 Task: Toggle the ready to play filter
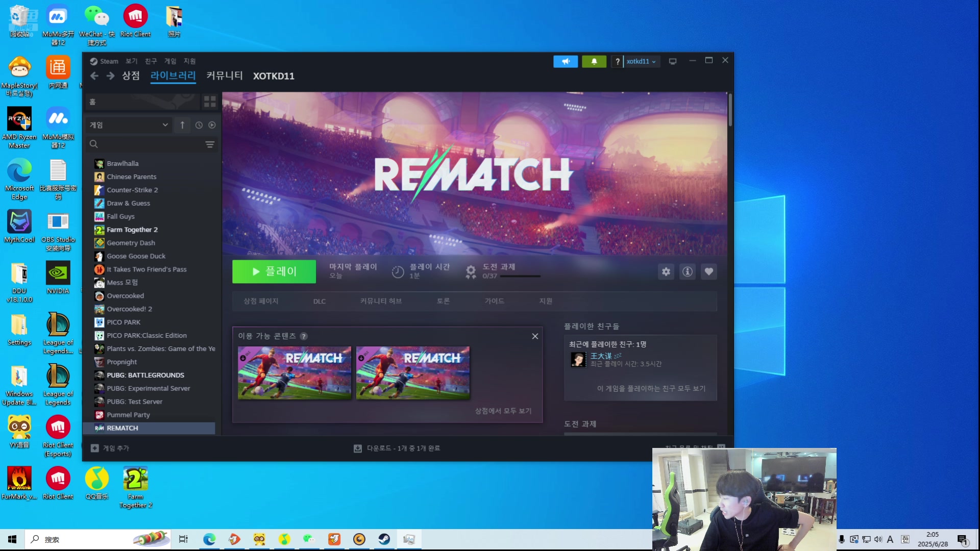[x=212, y=125]
